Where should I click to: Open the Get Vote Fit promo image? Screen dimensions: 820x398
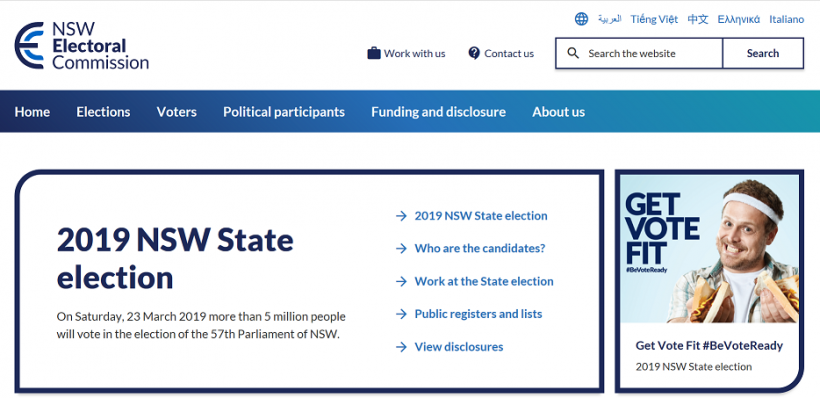click(x=709, y=249)
